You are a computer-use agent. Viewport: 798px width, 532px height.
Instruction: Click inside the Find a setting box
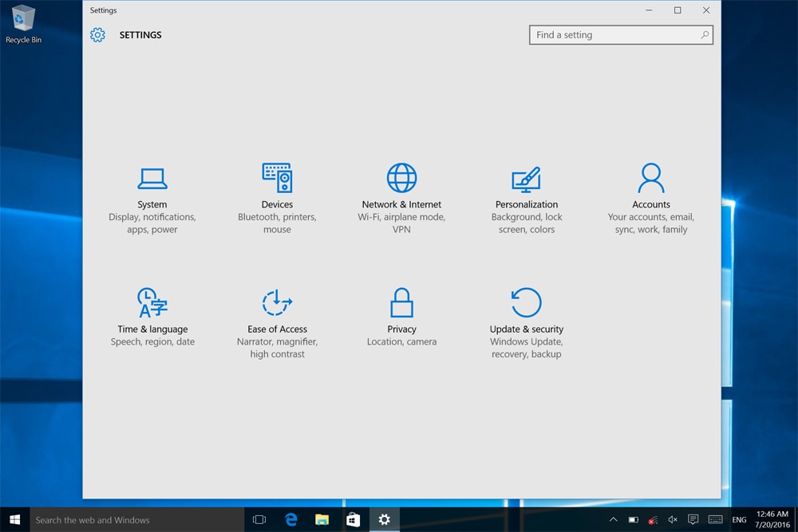[x=610, y=35]
